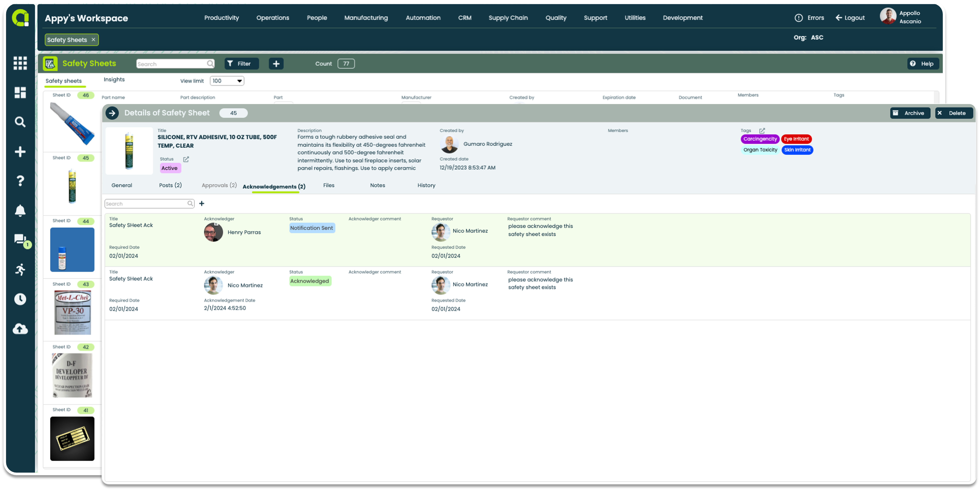Open the View limit dropdown
The image size is (980, 491).
227,81
